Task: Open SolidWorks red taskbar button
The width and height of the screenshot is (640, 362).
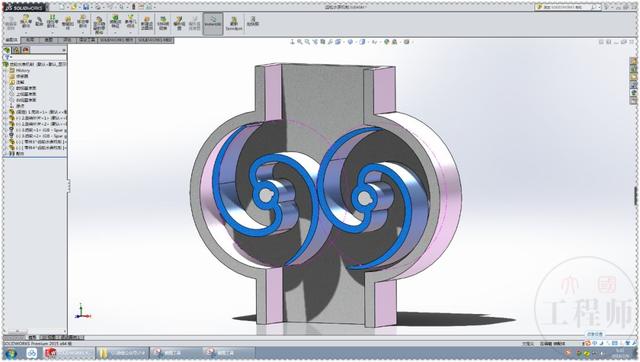Action: (x=69, y=353)
